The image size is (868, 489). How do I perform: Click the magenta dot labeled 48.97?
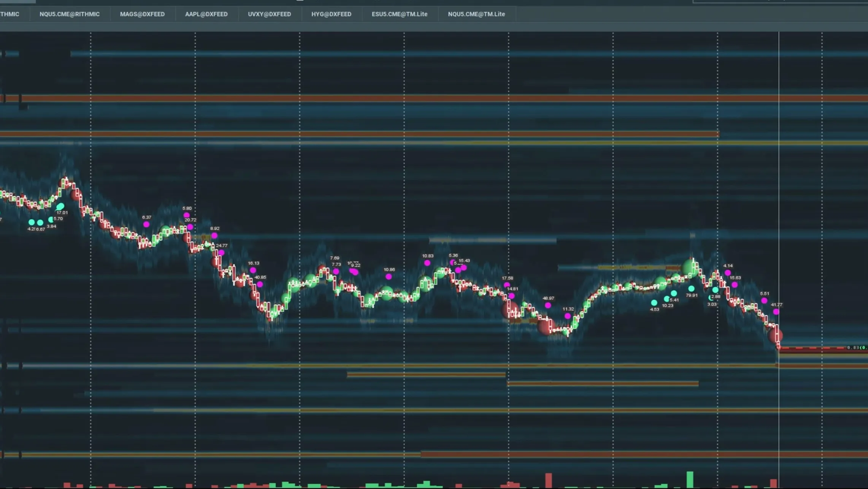(x=548, y=305)
